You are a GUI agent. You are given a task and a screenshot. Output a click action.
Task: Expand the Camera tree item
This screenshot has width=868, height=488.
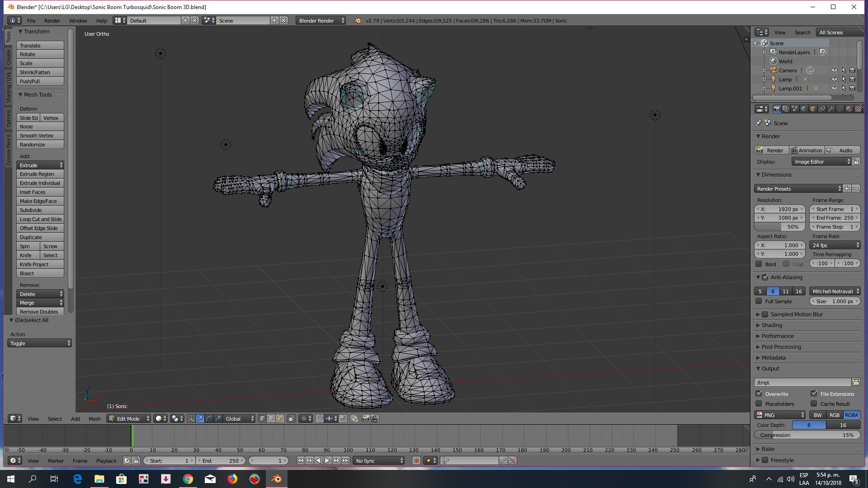click(x=764, y=70)
